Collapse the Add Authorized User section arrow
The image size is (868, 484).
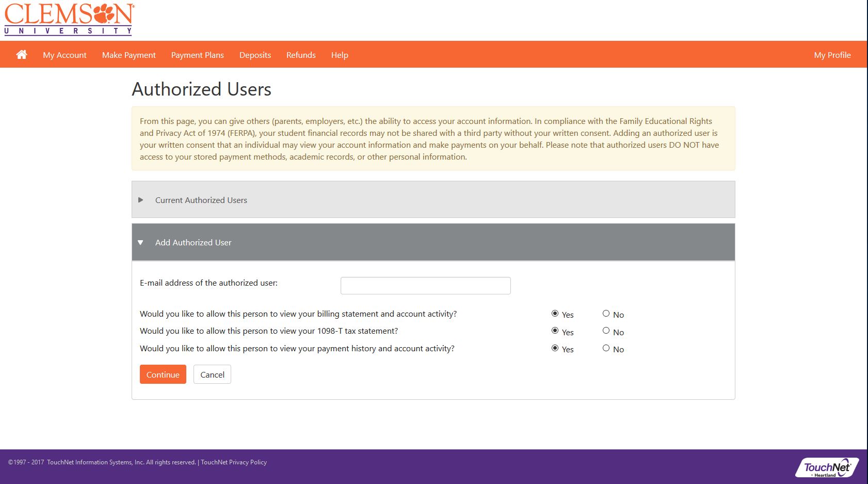coord(140,242)
